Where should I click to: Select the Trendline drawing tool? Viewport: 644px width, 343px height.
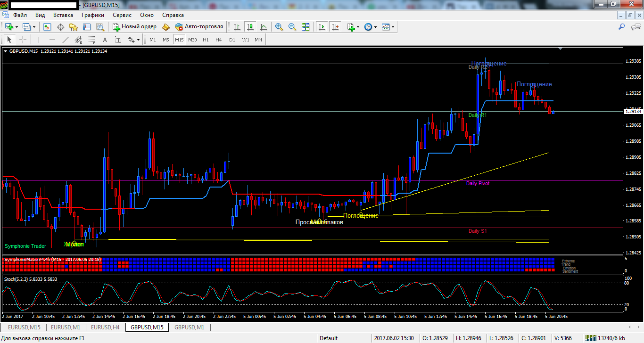(x=66, y=40)
